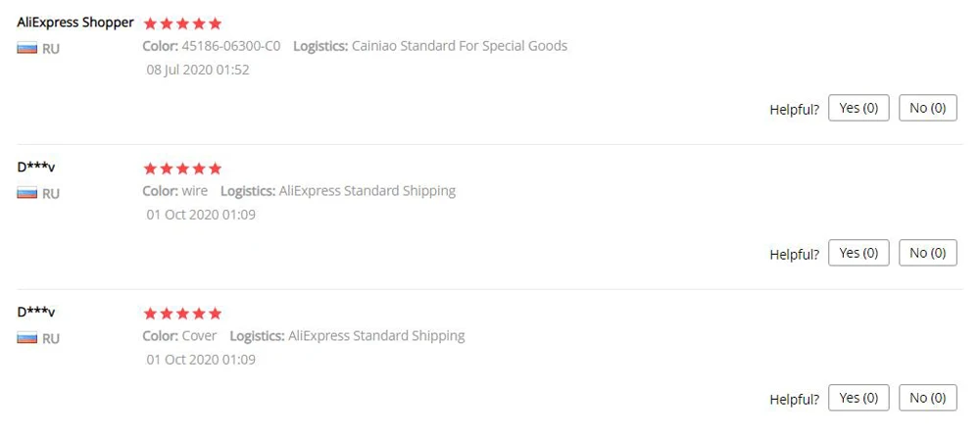Click the flag icon of the wire reviewer

27,193
